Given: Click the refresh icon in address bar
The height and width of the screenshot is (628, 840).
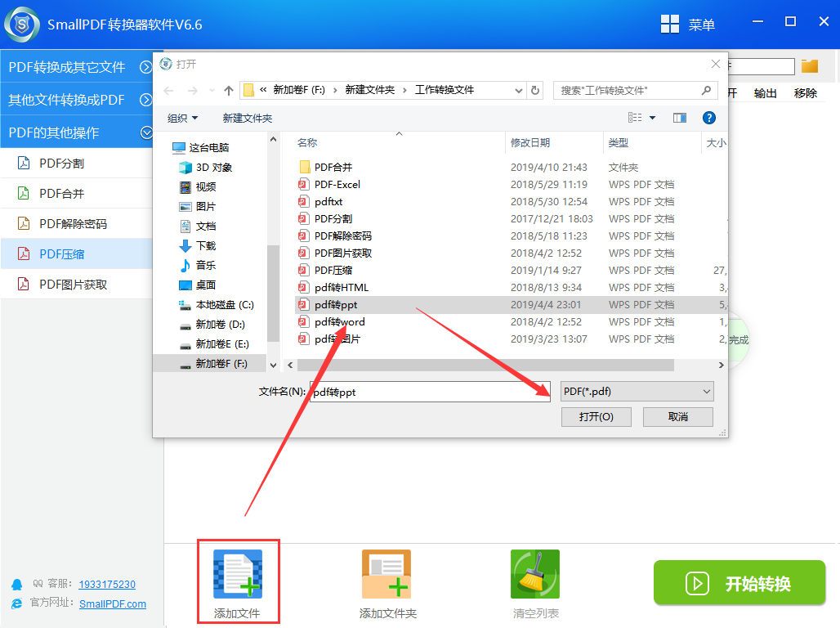Looking at the screenshot, I should pos(535,90).
